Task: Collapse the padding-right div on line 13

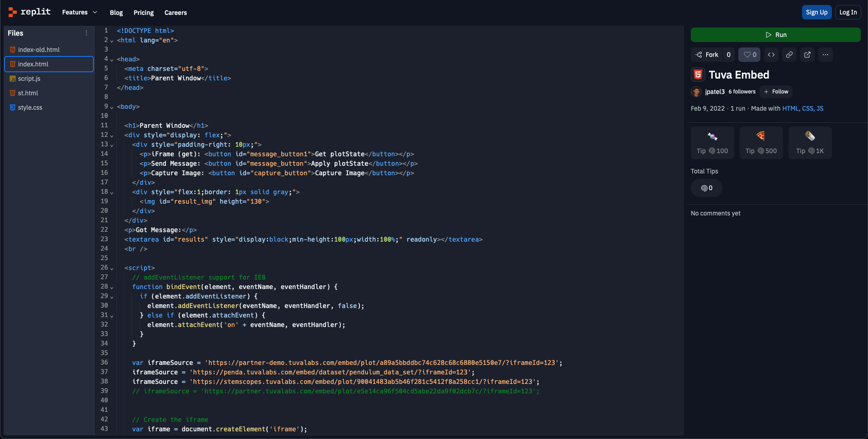Action: [x=112, y=145]
